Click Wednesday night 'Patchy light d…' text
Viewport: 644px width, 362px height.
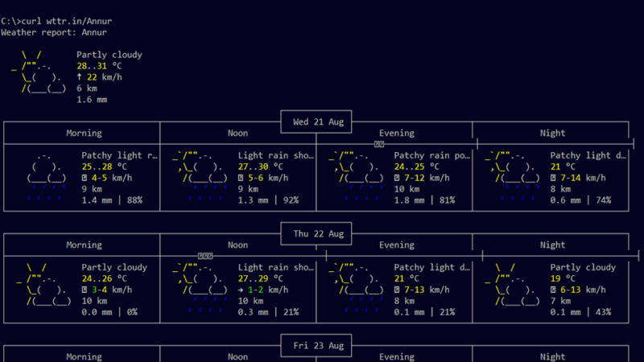588,155
